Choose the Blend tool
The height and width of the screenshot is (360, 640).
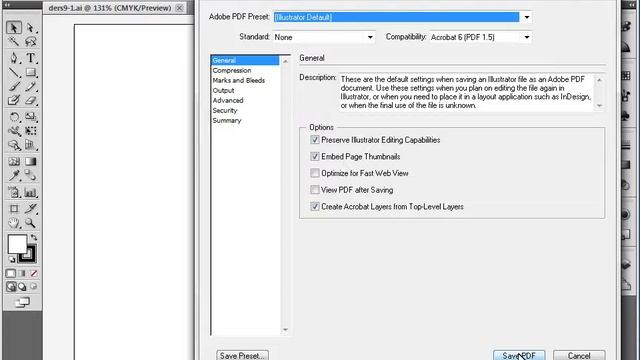click(31, 176)
